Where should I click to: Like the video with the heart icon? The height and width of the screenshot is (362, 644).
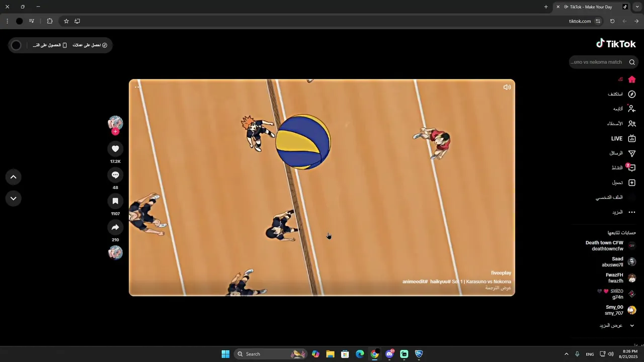tap(115, 149)
